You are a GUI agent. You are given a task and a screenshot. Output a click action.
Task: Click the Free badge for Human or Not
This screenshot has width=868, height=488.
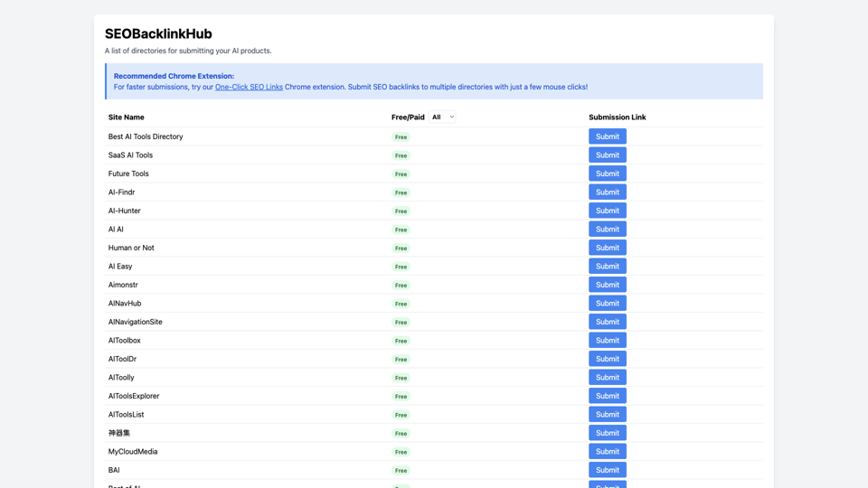(x=401, y=249)
